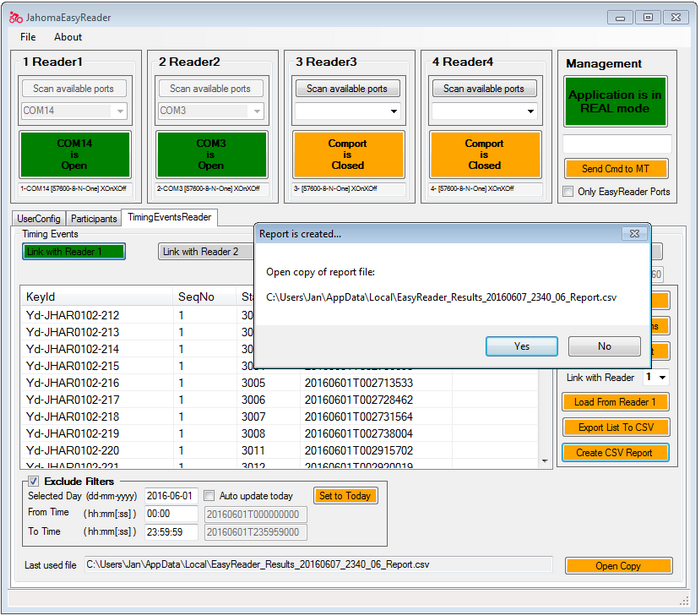Scan available ports for Reader4
This screenshot has height=616, width=700.
click(x=483, y=89)
